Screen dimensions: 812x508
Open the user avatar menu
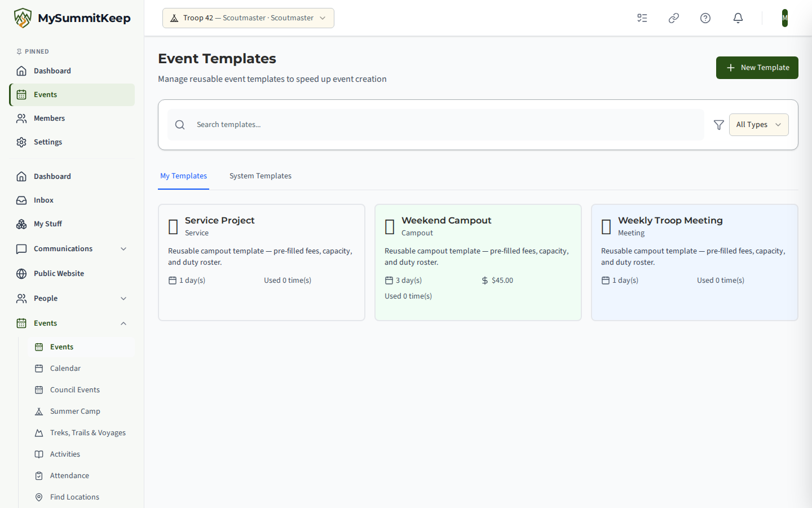coord(785,18)
